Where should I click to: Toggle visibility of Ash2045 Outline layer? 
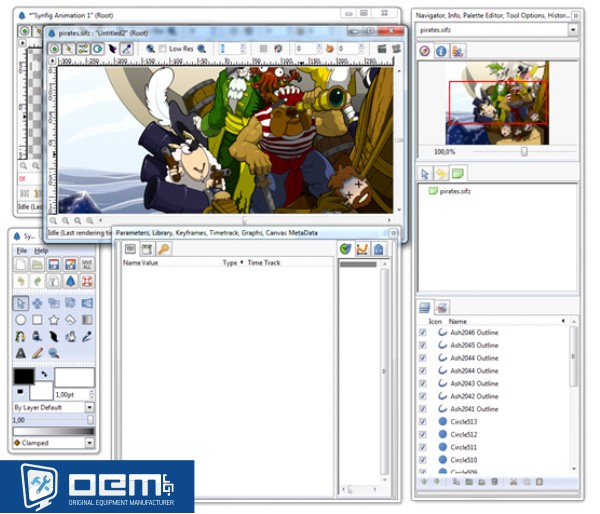pos(423,345)
